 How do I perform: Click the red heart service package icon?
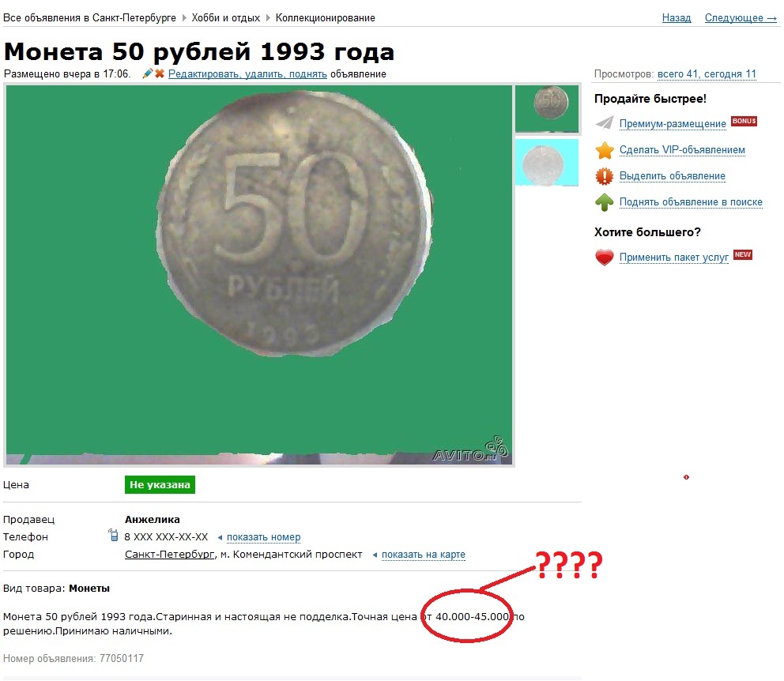[x=604, y=257]
